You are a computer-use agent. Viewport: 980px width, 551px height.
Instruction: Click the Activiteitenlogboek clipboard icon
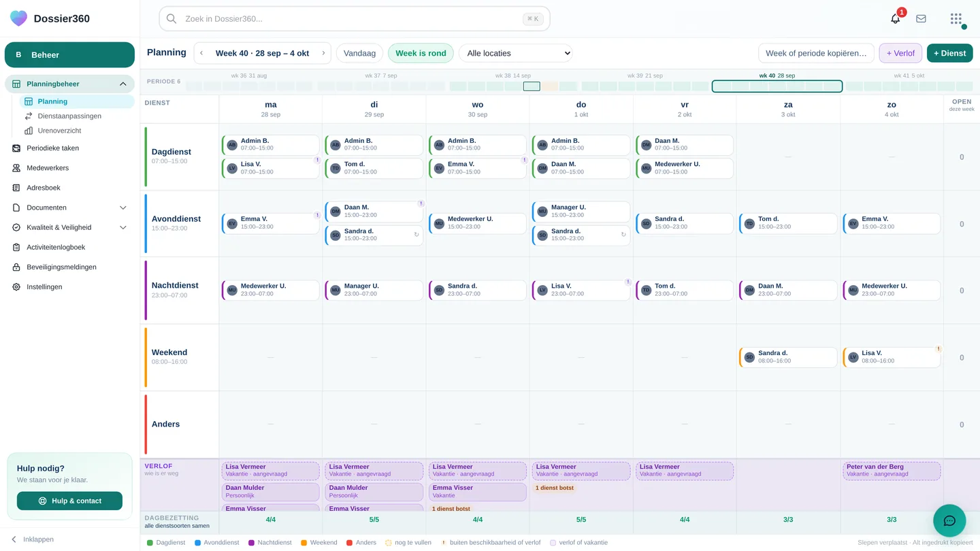click(16, 248)
